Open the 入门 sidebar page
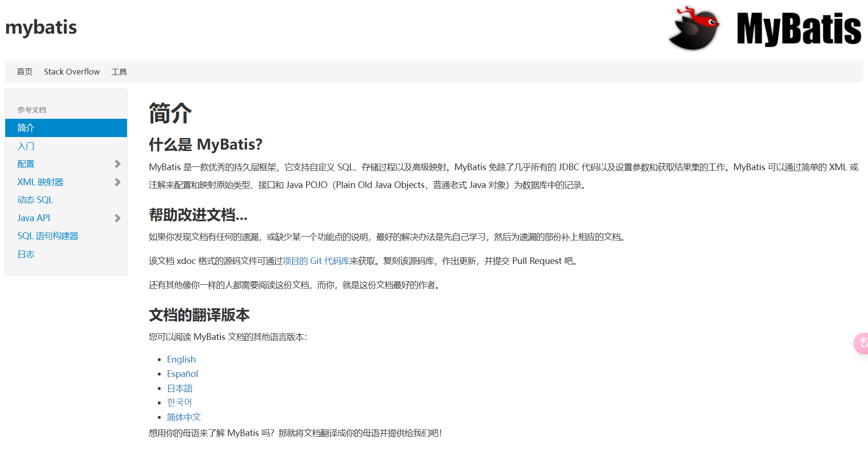The height and width of the screenshot is (452, 868). pos(26,146)
